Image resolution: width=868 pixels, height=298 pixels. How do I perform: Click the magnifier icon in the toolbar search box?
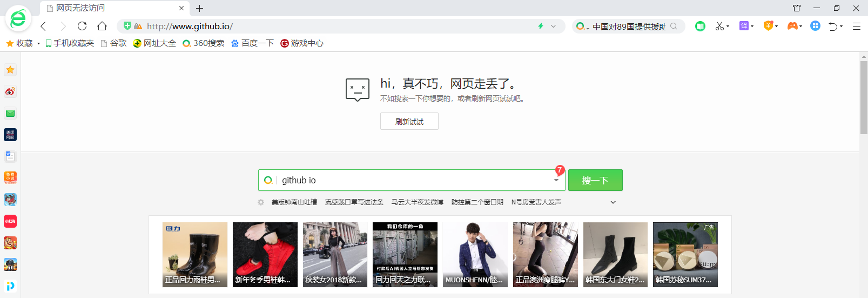click(674, 26)
